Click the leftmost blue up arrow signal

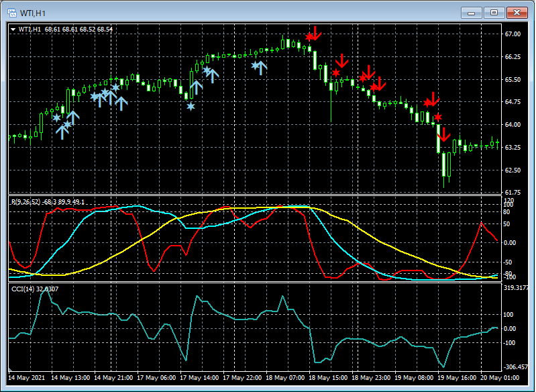tap(62, 131)
